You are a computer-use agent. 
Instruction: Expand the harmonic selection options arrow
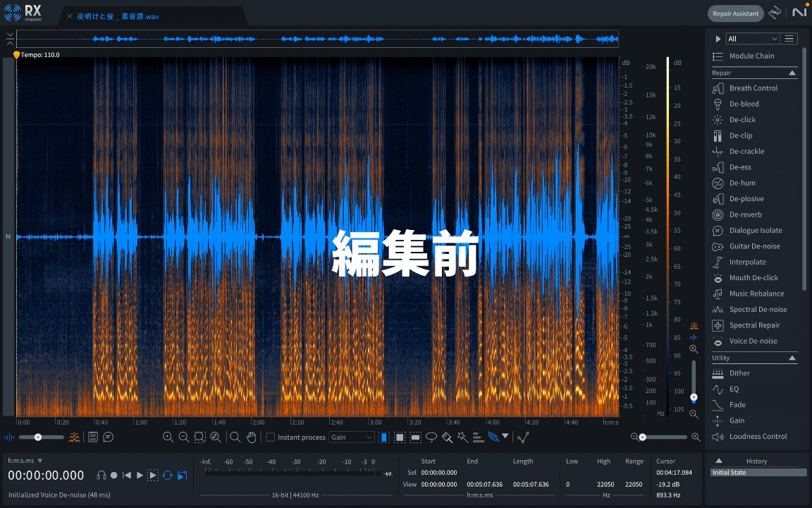(505, 437)
